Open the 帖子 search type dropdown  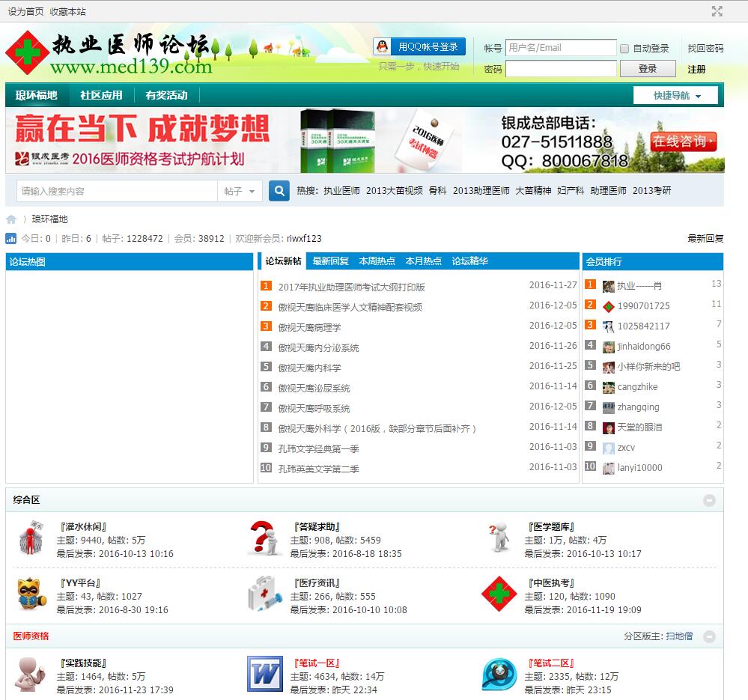(240, 191)
